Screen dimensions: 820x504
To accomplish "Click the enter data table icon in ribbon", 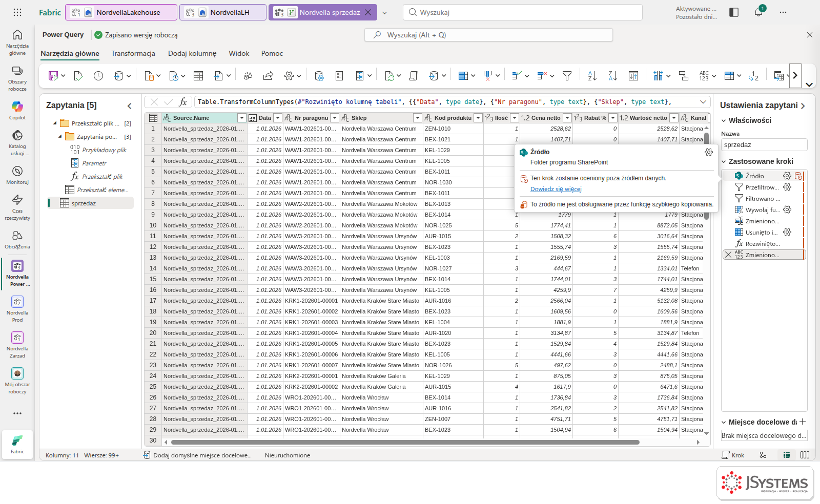I will coord(198,76).
